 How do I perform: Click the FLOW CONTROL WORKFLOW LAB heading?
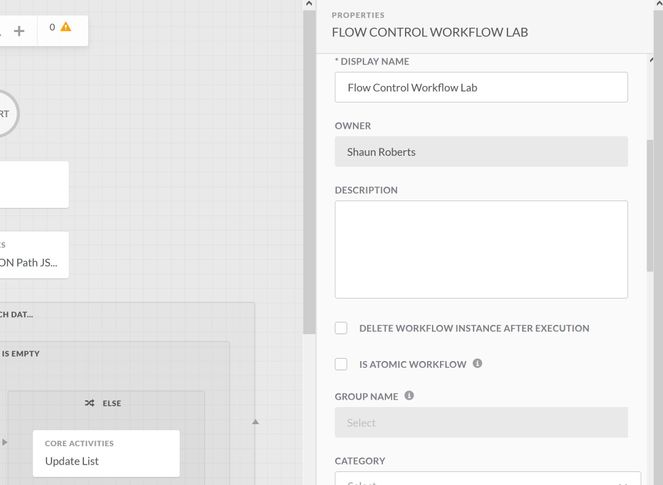[430, 32]
